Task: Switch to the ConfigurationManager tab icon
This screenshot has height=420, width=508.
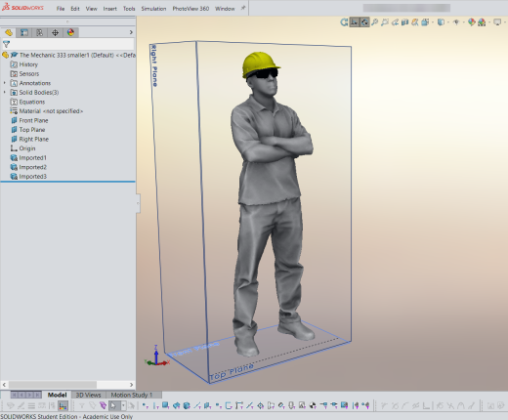Action: point(39,32)
